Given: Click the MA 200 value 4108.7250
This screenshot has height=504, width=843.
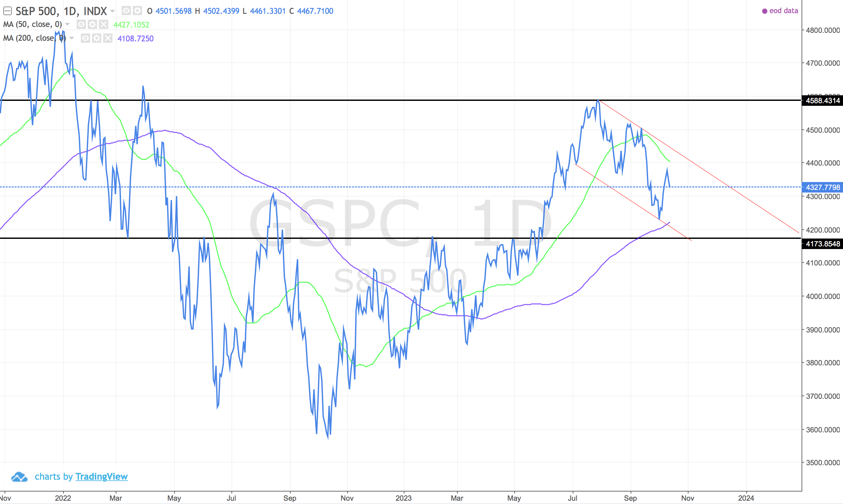Looking at the screenshot, I should pos(135,39).
